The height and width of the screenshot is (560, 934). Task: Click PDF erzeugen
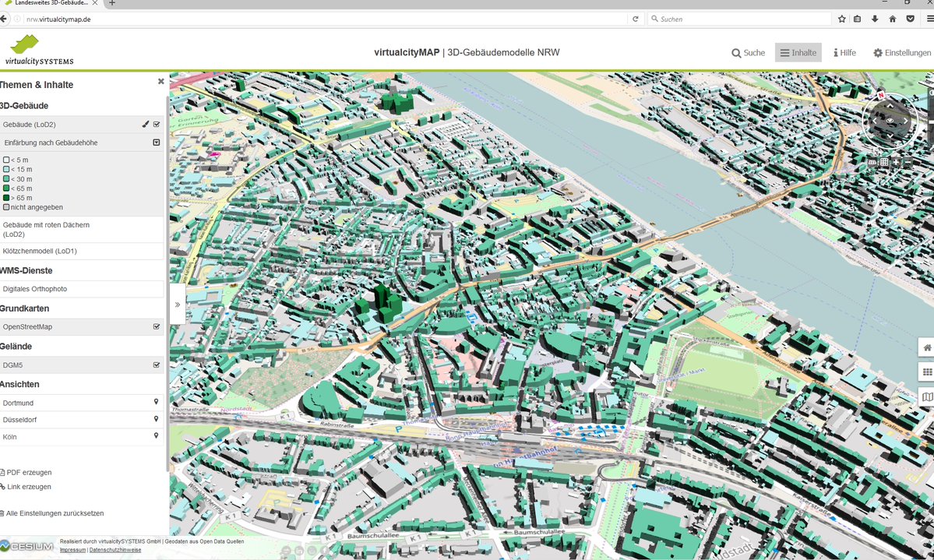(26, 473)
